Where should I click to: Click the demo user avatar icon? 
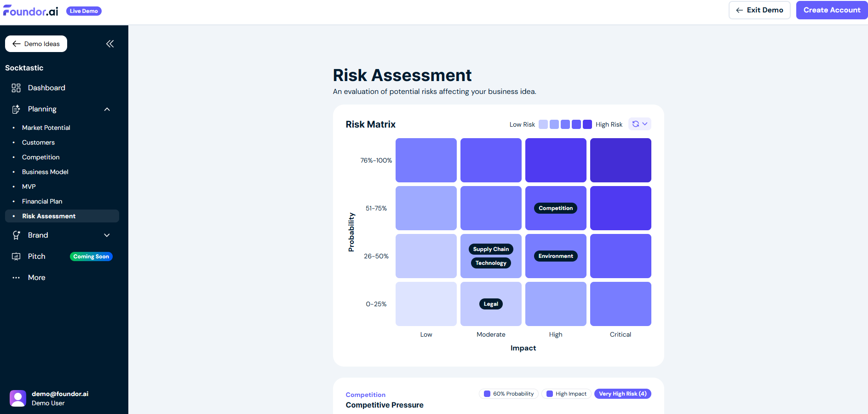18,398
